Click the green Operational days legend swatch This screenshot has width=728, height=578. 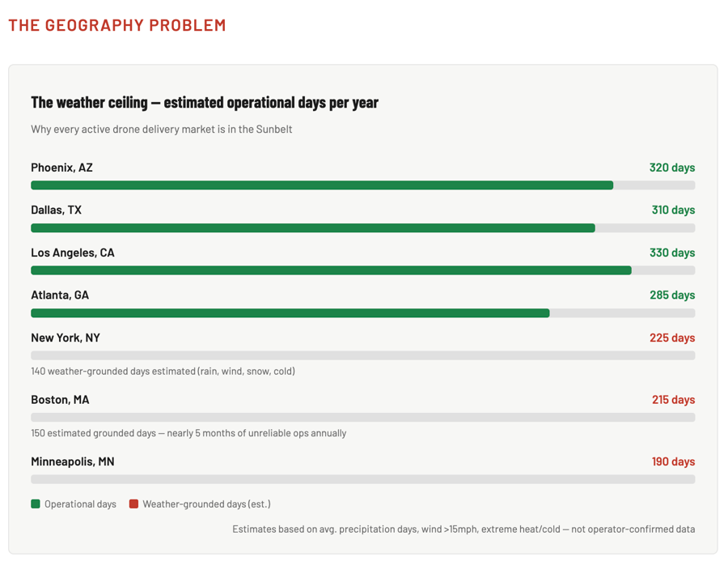[x=36, y=504]
